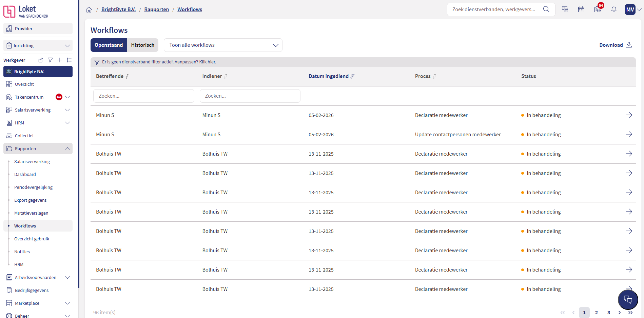Open first Minun S workflow arrow
Screen dimensions: 644x318
click(x=629, y=115)
